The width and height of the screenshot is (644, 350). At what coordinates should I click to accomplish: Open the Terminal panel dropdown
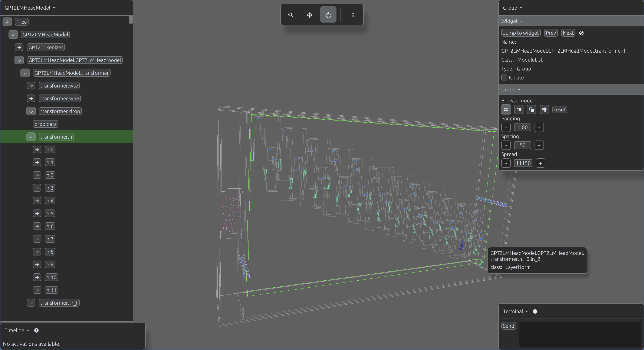point(515,311)
